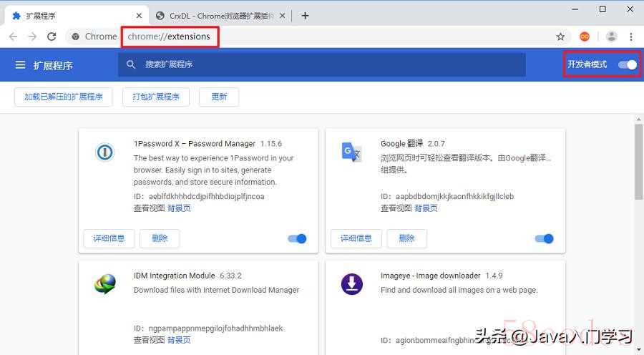Open the hamburger menu beside 扩展程序
Viewport: 644px width, 355px height.
[20, 65]
